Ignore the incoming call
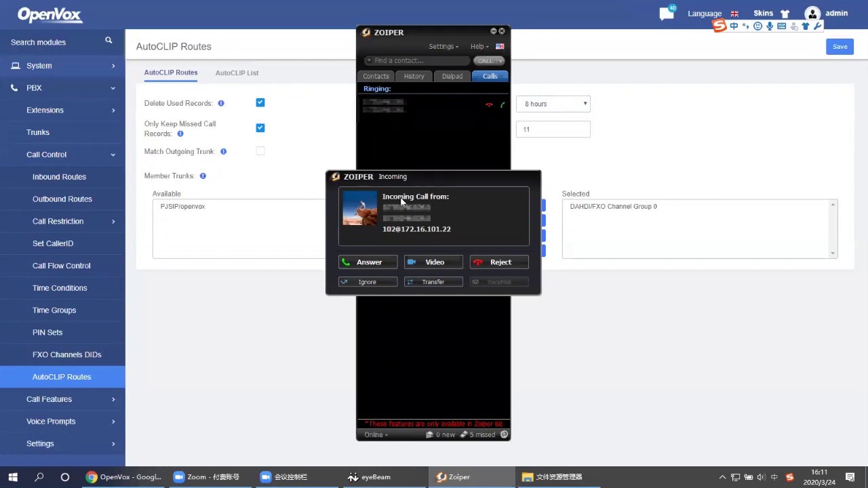 tap(368, 282)
